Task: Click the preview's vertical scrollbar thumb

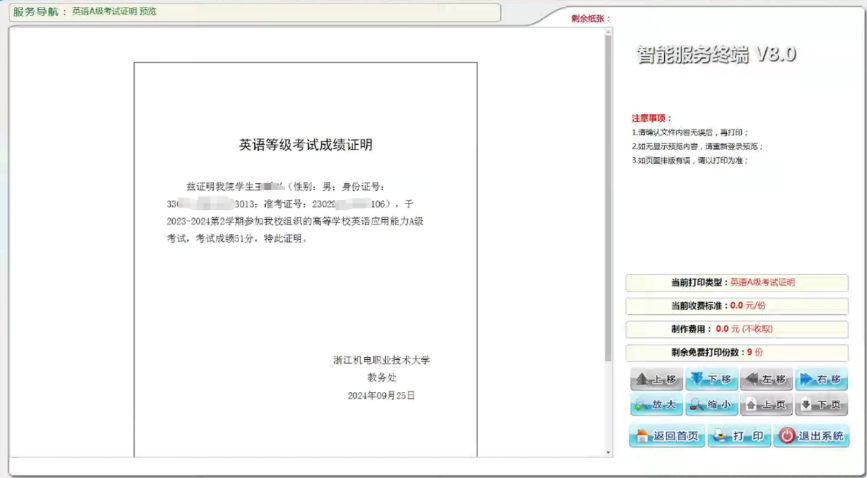Action: tap(607, 200)
